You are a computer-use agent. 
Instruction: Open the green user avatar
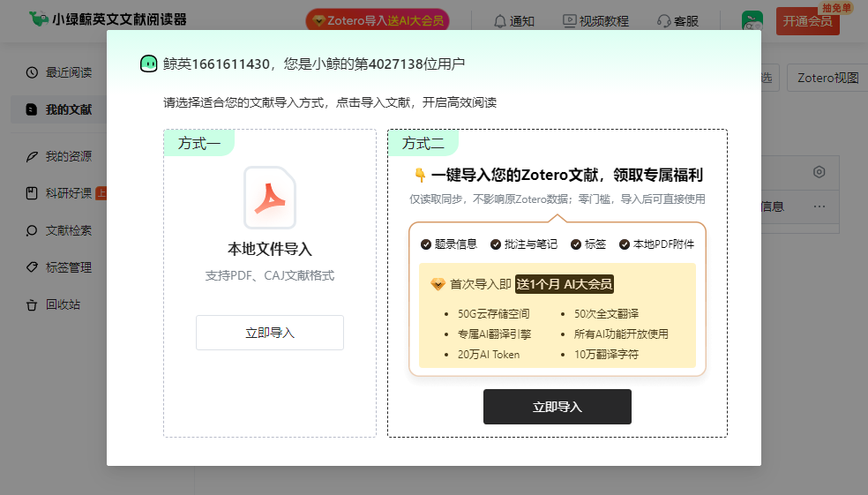[752, 21]
